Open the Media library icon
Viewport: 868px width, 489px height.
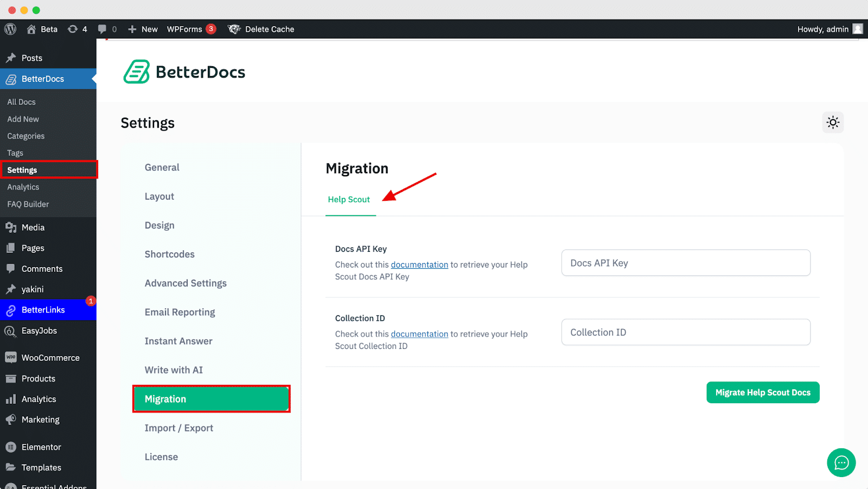[11, 227]
